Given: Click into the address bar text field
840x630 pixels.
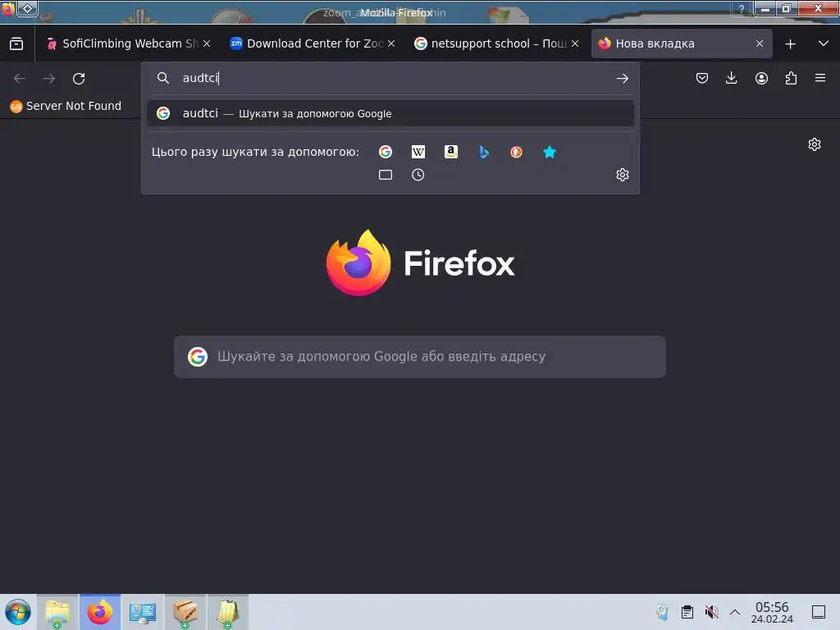Looking at the screenshot, I should [396, 78].
